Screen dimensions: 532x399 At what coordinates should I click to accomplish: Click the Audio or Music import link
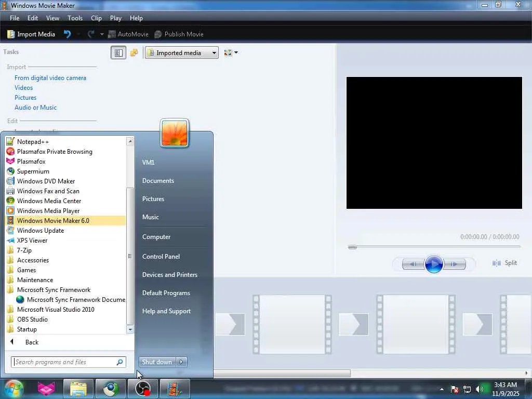click(36, 107)
